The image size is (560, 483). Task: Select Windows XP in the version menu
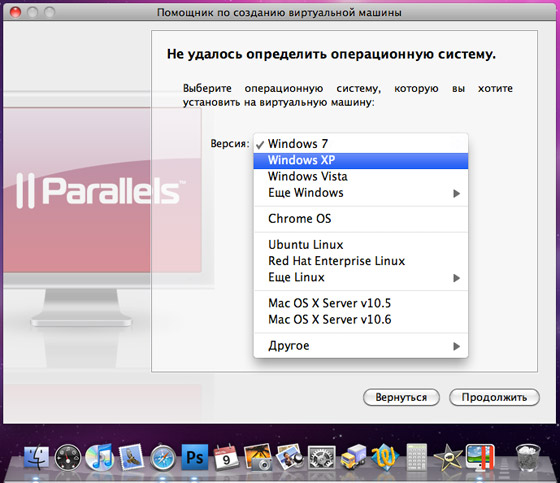coord(360,160)
